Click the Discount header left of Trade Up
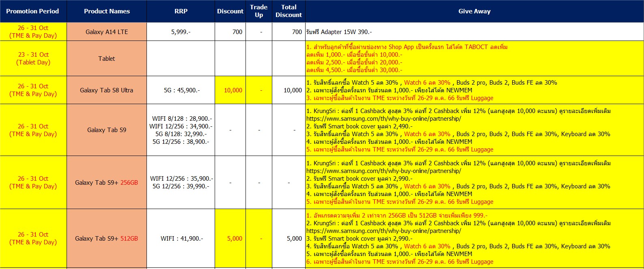 point(230,11)
